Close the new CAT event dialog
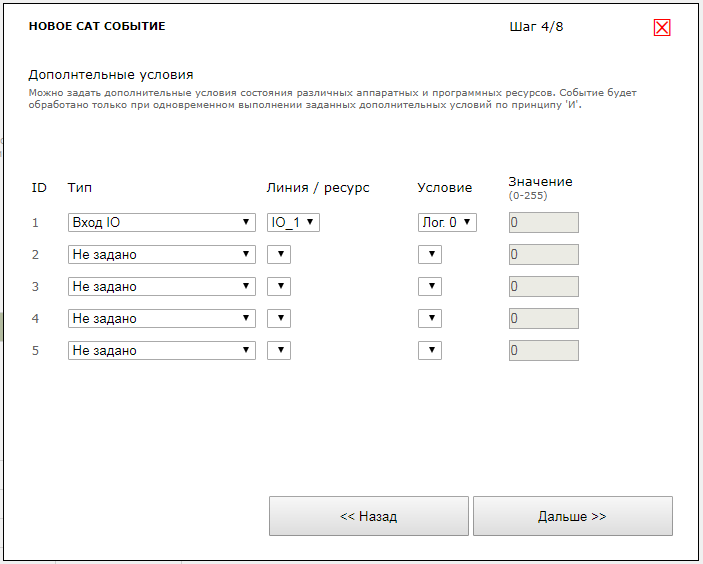 pos(661,28)
